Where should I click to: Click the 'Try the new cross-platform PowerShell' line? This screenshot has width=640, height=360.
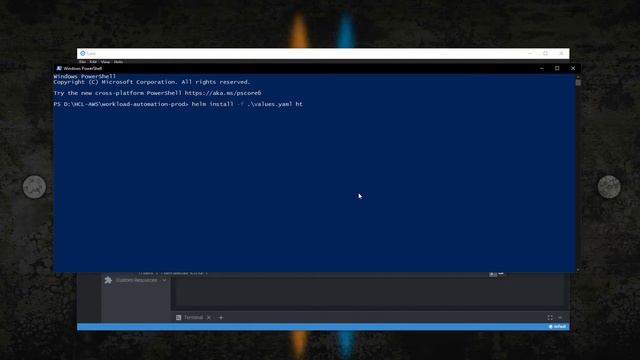coord(157,93)
